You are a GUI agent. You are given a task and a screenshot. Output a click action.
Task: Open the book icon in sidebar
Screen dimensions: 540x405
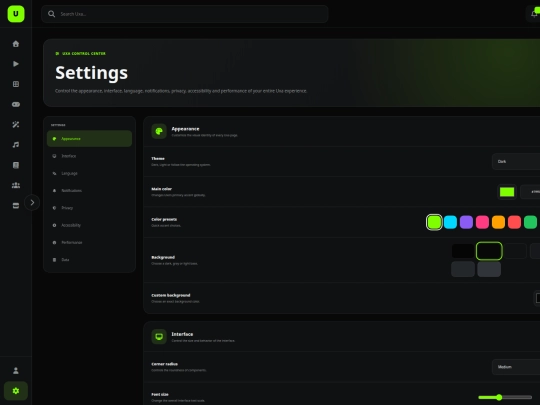pos(16,165)
